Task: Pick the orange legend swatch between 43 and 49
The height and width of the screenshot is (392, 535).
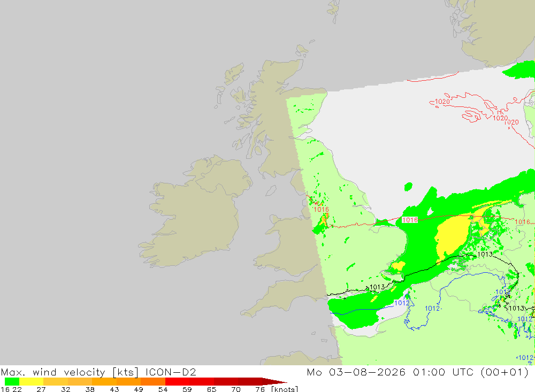Action: pyautogui.click(x=128, y=381)
